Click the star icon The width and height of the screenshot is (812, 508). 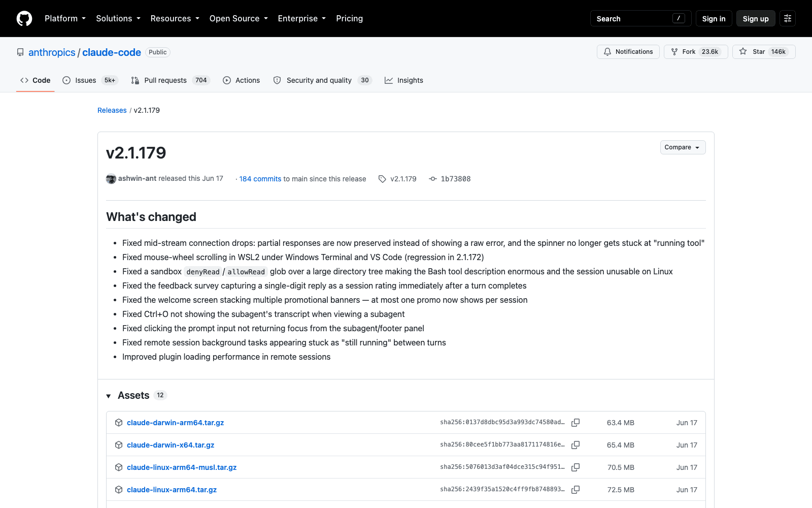tap(743, 52)
